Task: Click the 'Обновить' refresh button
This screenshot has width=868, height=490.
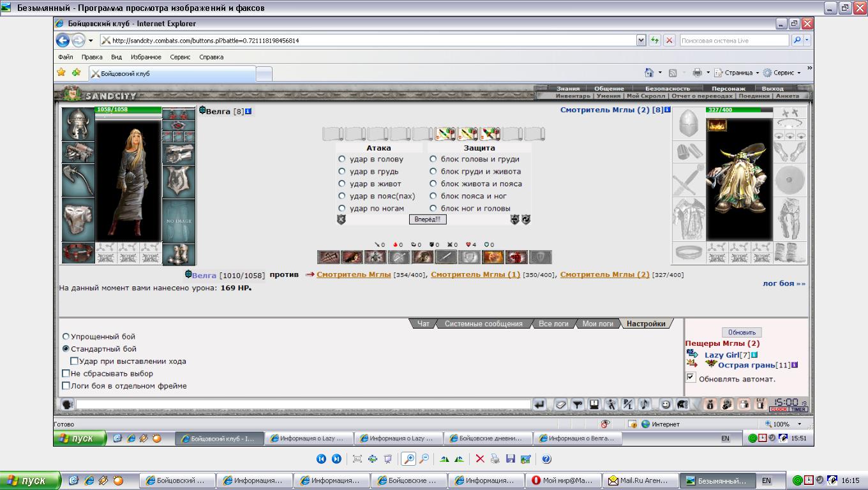Action: pyautogui.click(x=742, y=332)
